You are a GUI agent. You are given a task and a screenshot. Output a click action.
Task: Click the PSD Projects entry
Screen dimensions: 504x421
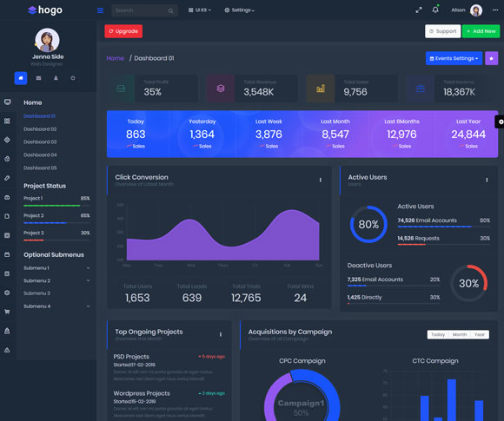169,367
